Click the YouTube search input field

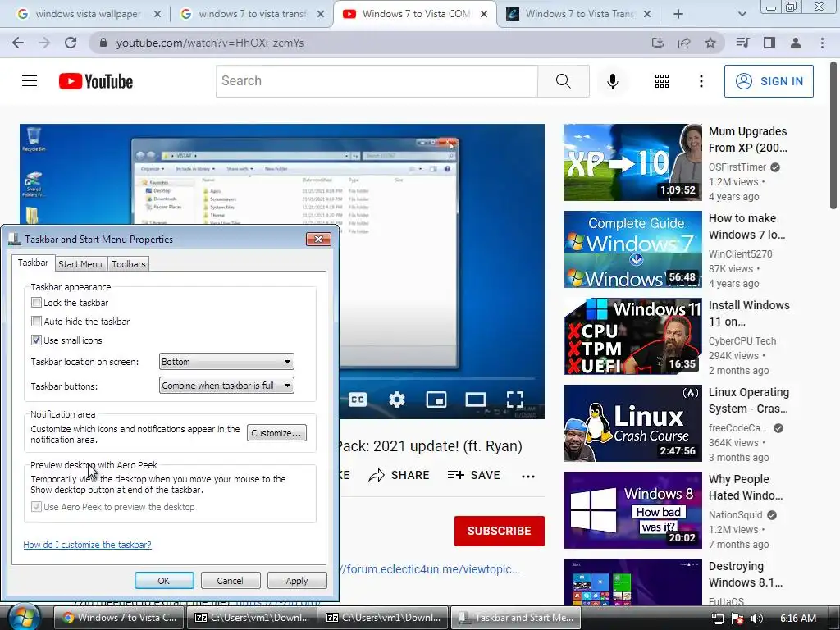coord(377,81)
